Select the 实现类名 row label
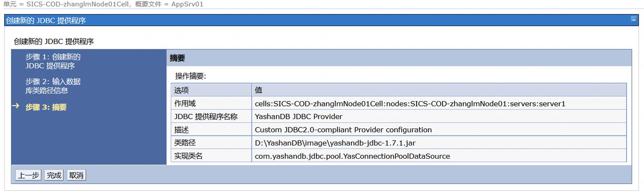 pos(211,156)
